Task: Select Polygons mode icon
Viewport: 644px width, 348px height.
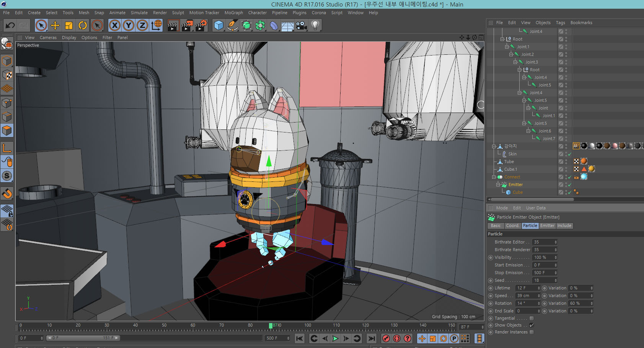Action: tap(7, 131)
